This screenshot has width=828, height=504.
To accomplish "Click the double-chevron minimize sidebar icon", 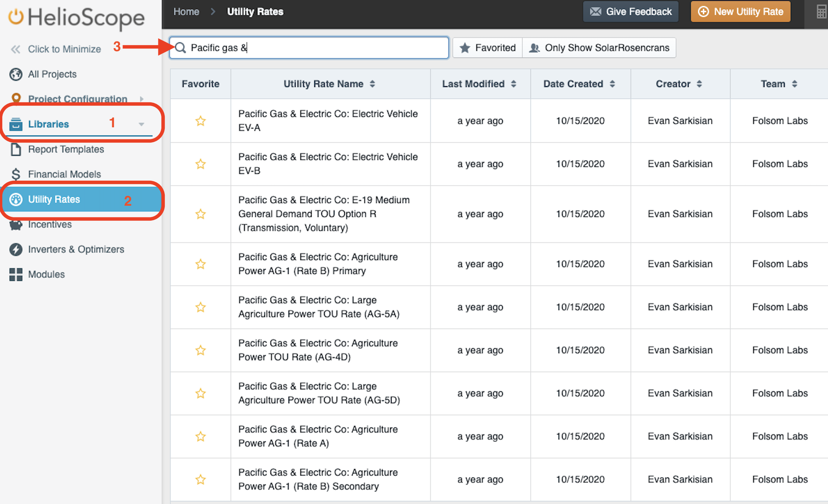I will 15,49.
